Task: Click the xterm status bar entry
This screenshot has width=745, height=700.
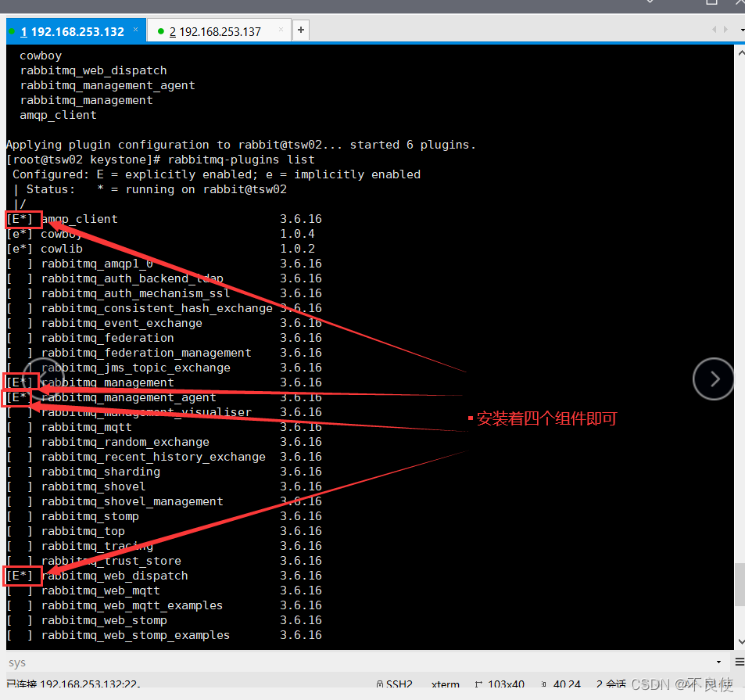Action: coord(445,684)
